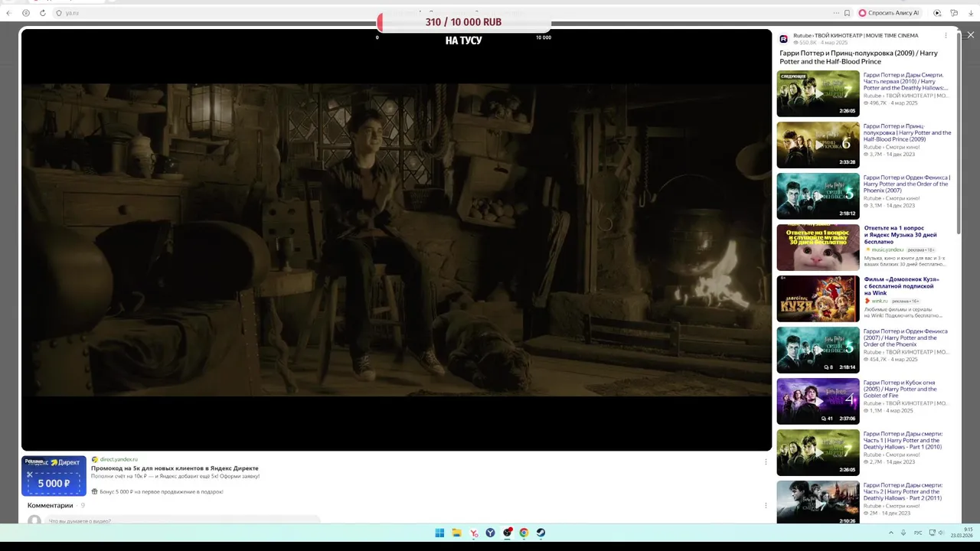Click the comment field Что вы думаете о видео
Screen dimensions: 980x551
184,520
